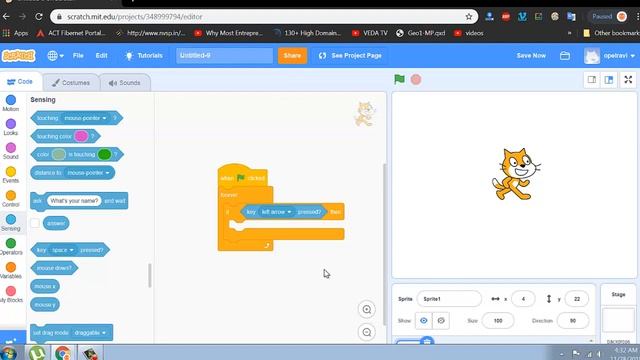The height and width of the screenshot is (360, 640).
Task: Click the when flag clicked hat block
Action: coord(243,177)
